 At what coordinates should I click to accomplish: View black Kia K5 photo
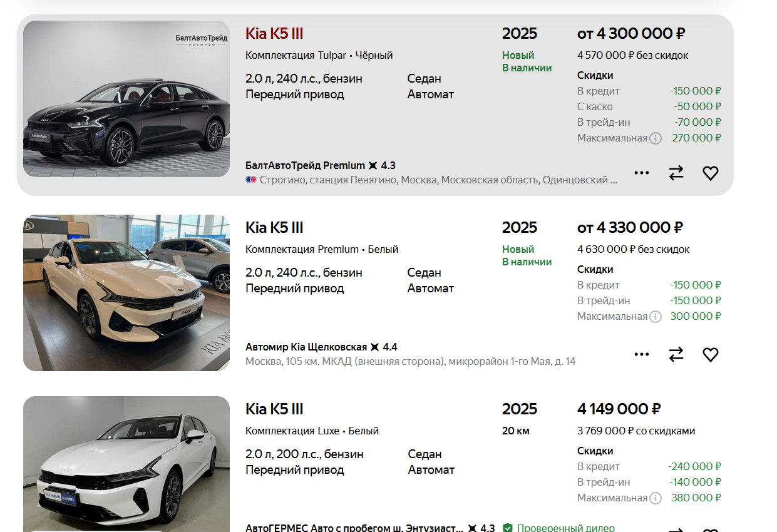126,99
